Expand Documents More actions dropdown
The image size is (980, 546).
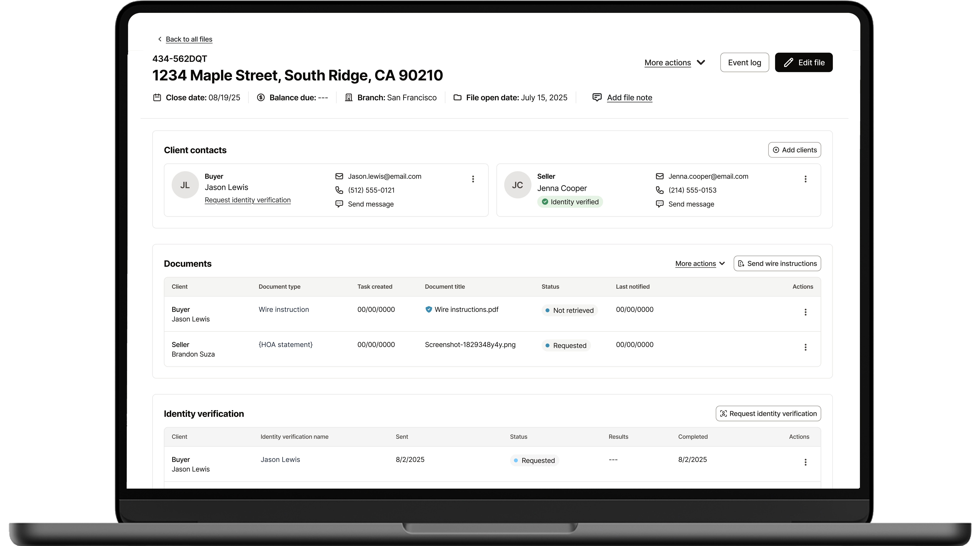click(x=700, y=263)
